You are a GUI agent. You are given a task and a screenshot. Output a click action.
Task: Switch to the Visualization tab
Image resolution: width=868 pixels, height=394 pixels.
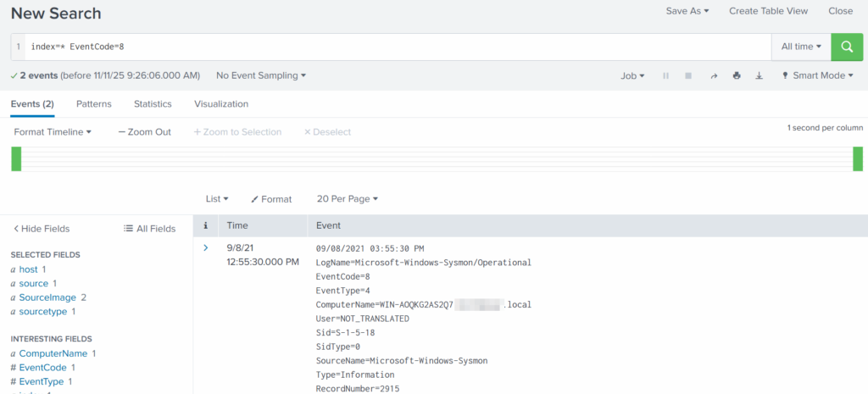coord(221,104)
